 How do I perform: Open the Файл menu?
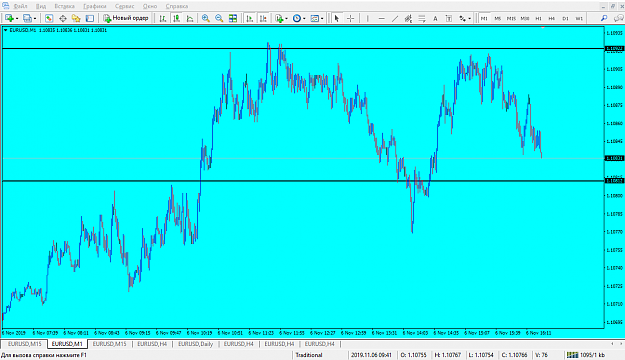point(20,6)
